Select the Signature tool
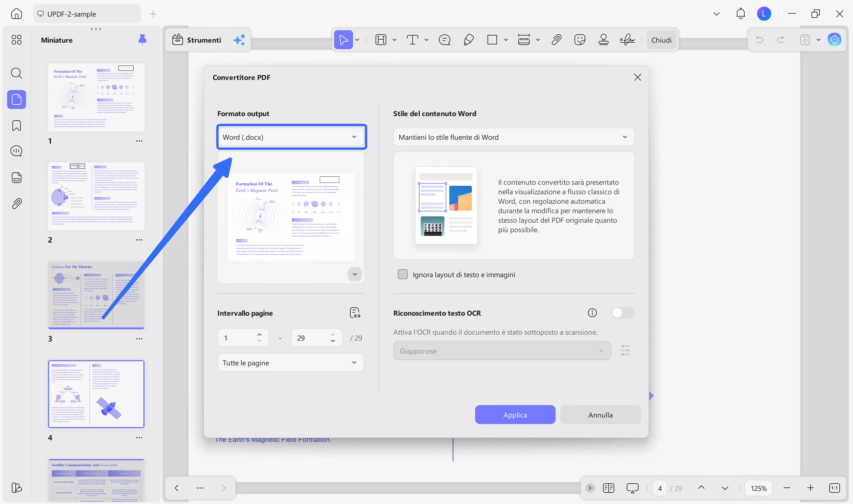Image resolution: width=853 pixels, height=504 pixels. coord(627,40)
